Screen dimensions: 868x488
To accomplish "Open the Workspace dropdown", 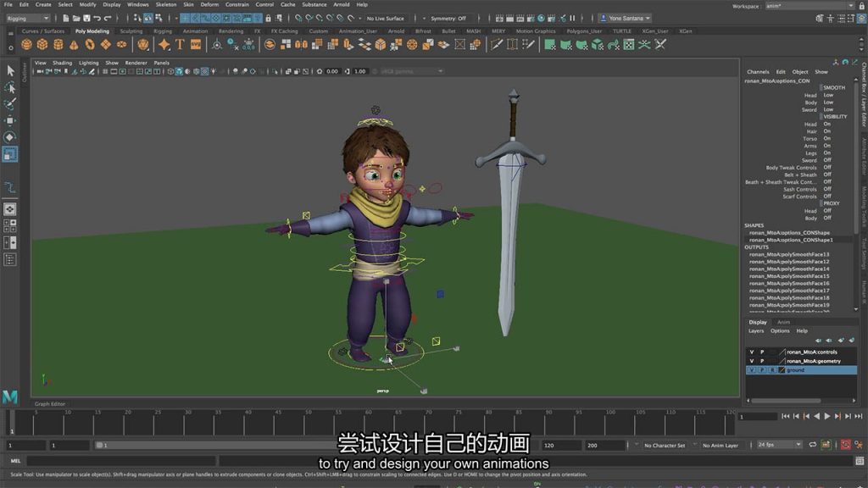I will point(810,6).
